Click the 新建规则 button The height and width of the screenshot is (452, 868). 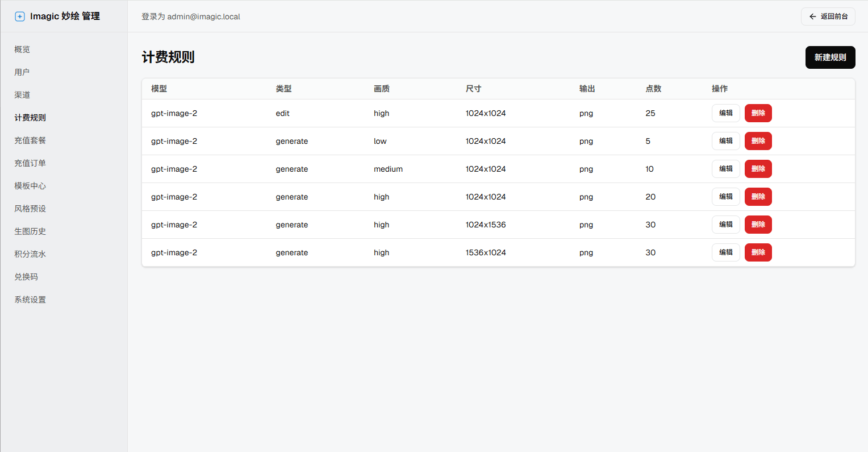831,57
